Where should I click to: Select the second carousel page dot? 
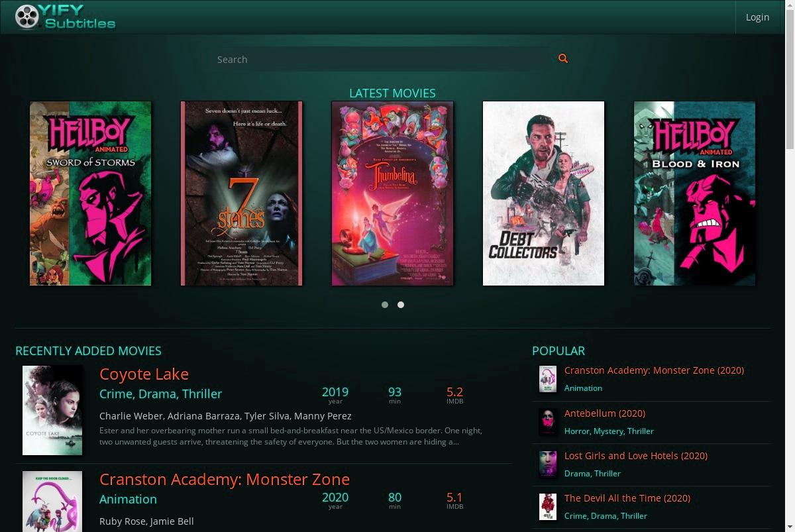(x=401, y=305)
